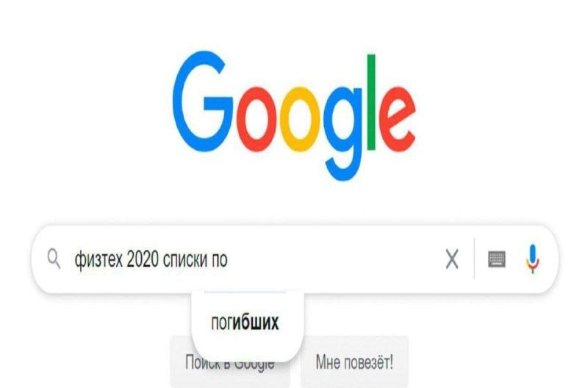Click the yellow letter o in Google logo
This screenshot has width=588, height=388.
tap(300, 119)
